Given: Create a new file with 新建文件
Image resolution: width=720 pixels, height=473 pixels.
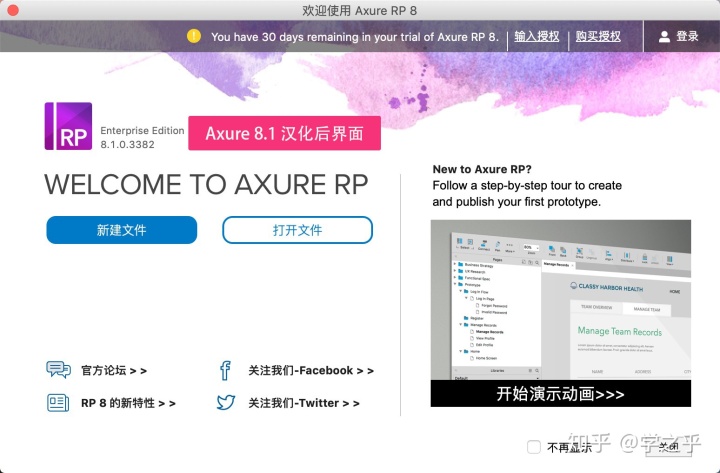Looking at the screenshot, I should pyautogui.click(x=121, y=230).
